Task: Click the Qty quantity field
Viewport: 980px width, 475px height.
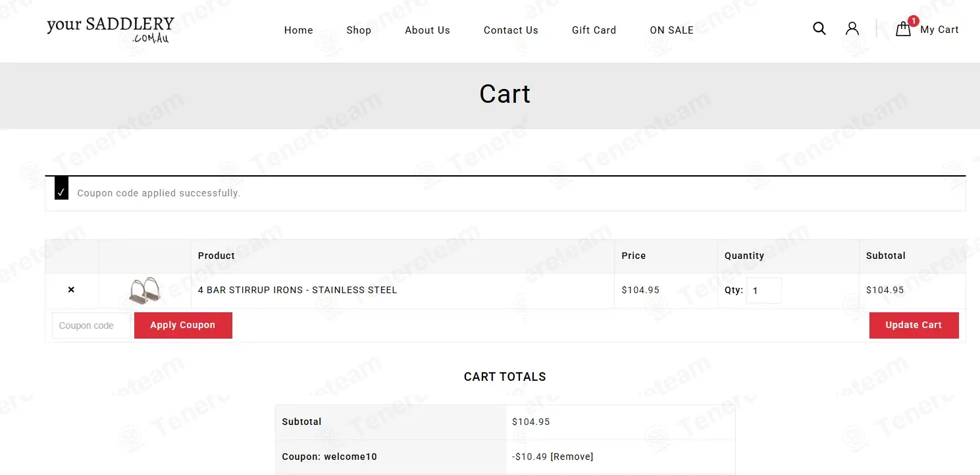Action: [x=764, y=291]
